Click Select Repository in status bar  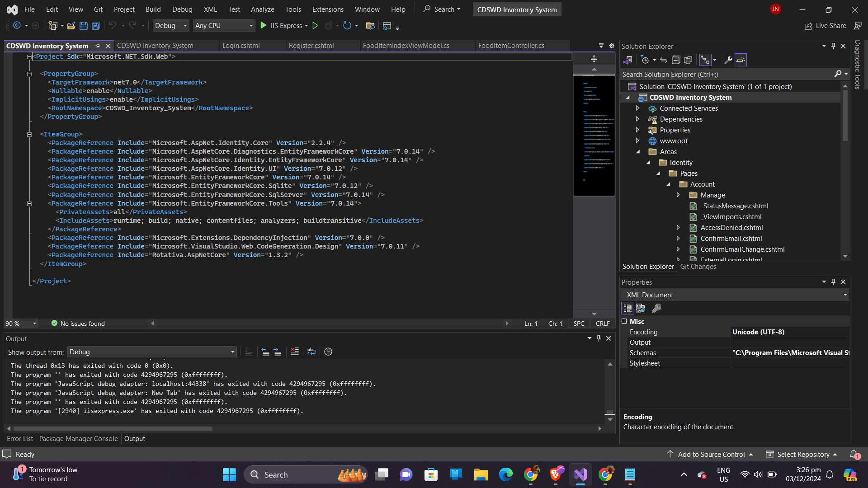pyautogui.click(x=802, y=454)
